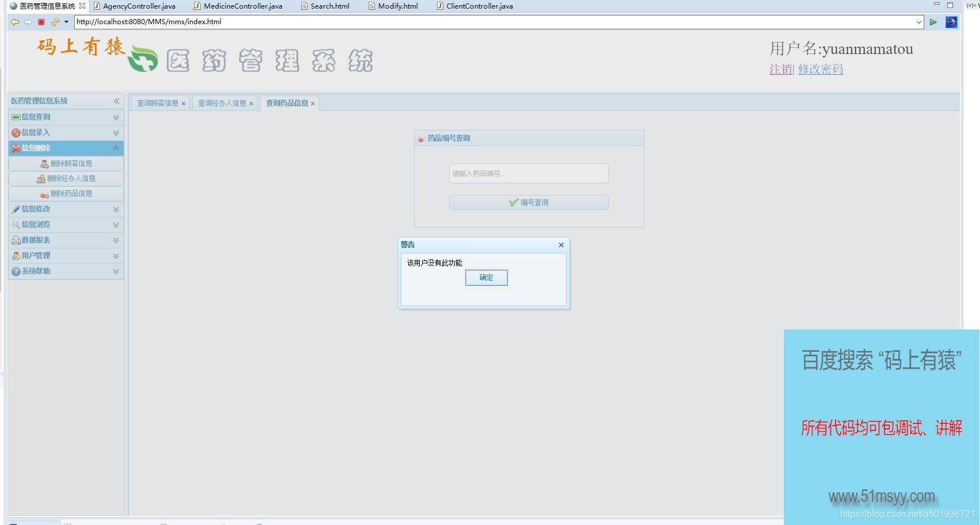Screen dimensions: 980x525
Task: Click the pencil 信息修改 icon
Action: point(16,209)
